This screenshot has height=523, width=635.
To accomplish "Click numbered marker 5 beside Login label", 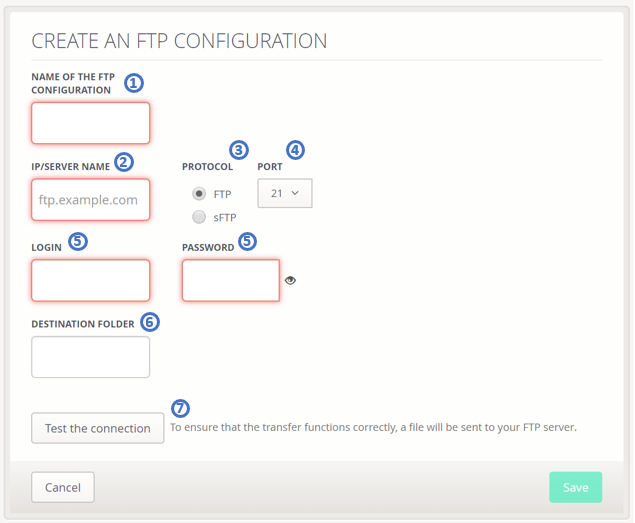I will click(x=77, y=241).
